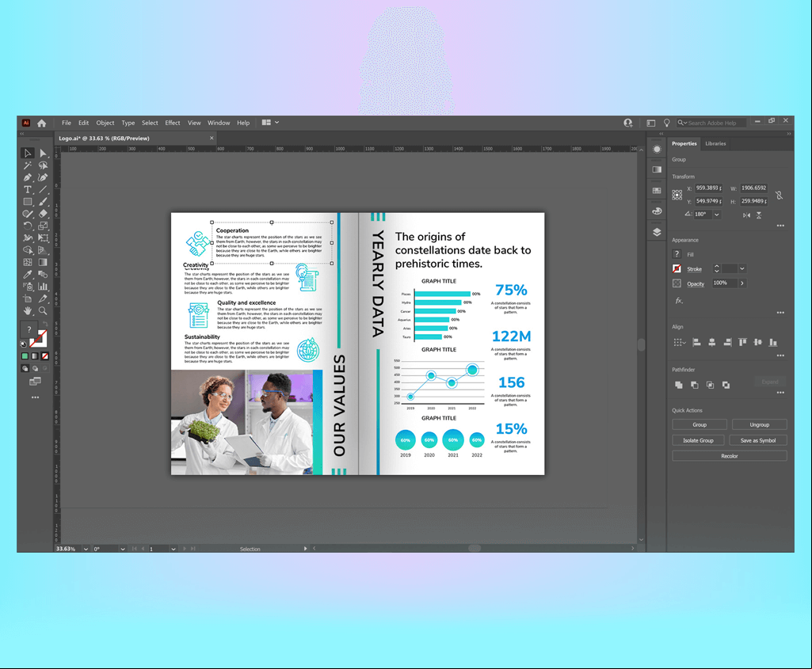Reset default fill and stroke
The width and height of the screenshot is (812, 669).
coord(24,344)
